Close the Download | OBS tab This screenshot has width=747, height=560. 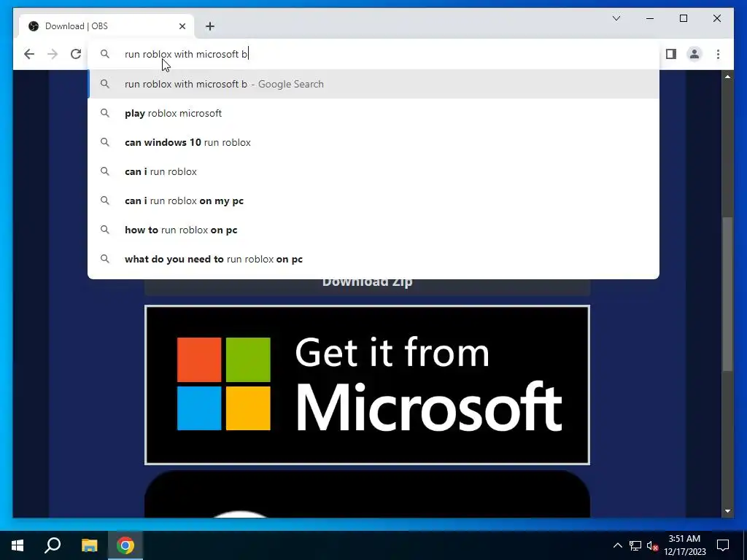point(182,26)
